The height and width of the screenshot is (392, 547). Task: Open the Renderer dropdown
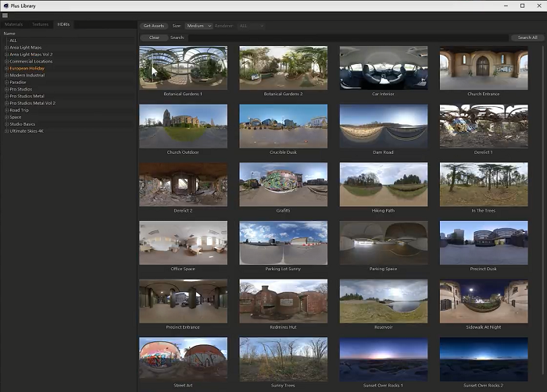251,26
